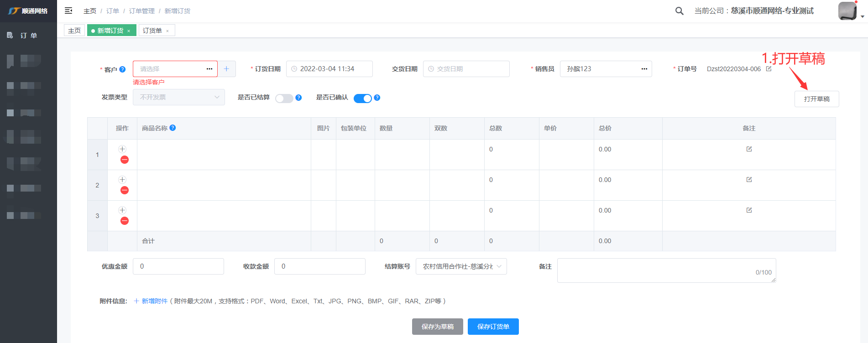Click the 打开草稿 button
This screenshot has height=343, width=868.
[x=816, y=99]
